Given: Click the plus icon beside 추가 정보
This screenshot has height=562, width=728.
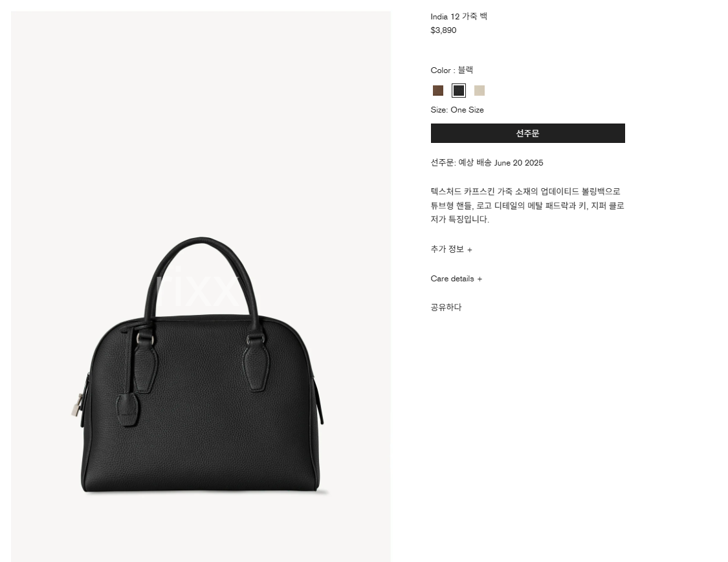Looking at the screenshot, I should [469, 250].
